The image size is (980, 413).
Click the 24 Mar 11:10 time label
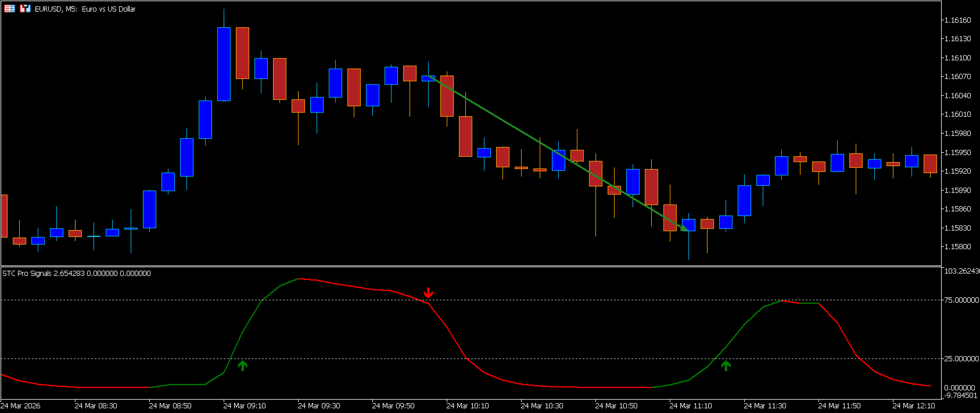691,406
